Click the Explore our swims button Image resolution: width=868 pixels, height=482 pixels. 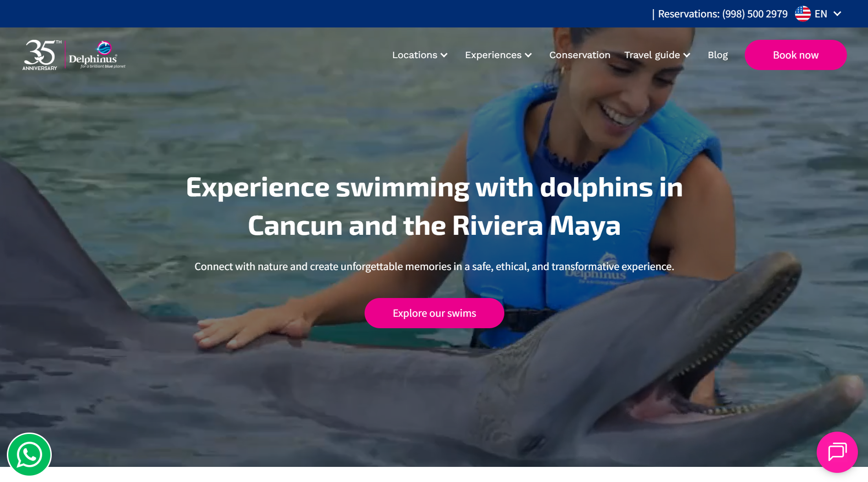pos(434,313)
